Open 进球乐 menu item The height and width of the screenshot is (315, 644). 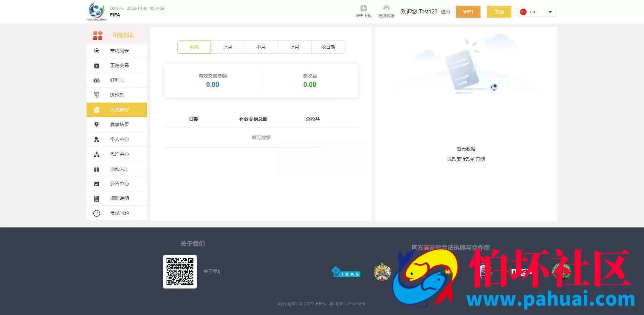click(x=117, y=95)
